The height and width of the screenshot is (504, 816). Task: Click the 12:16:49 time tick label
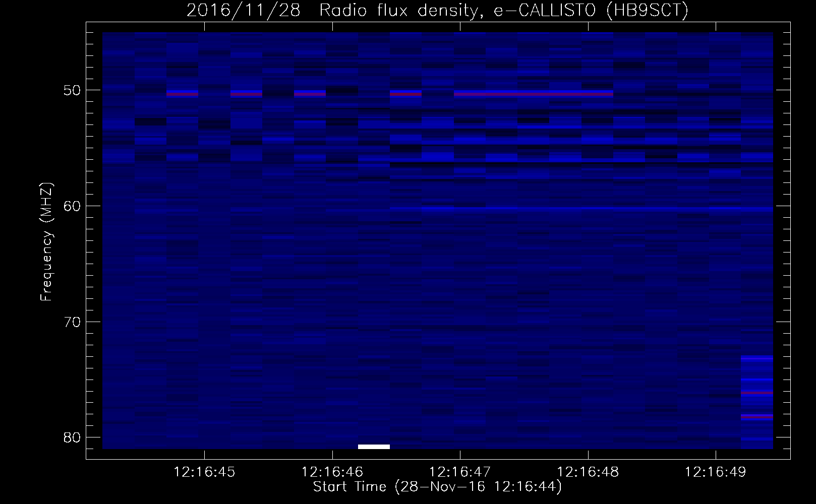(715, 472)
